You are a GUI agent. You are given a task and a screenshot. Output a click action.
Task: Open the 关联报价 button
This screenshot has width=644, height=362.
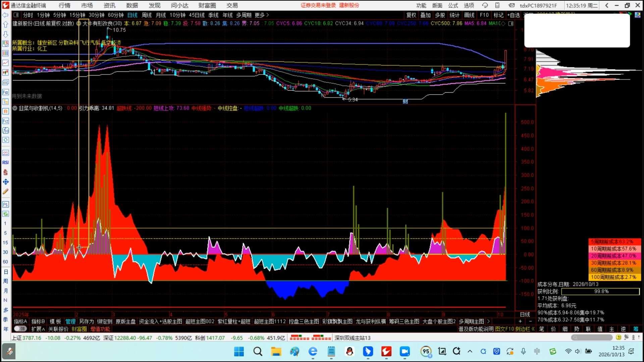tap(58, 329)
